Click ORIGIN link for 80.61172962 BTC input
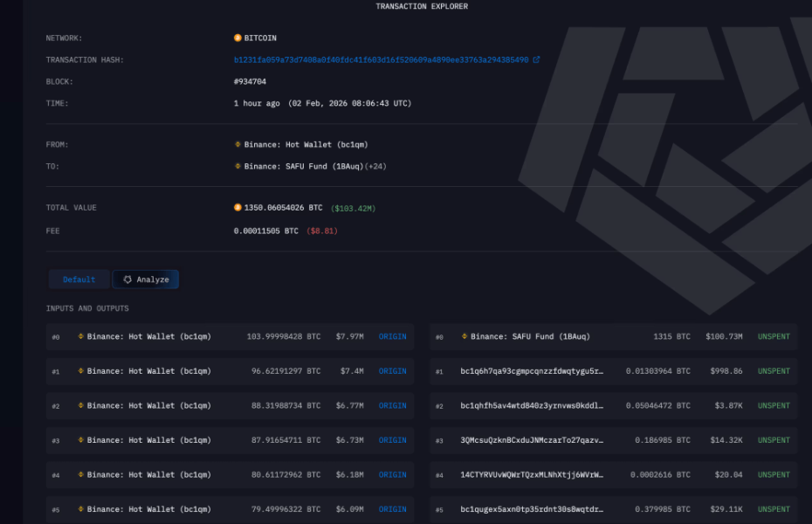812x524 pixels. coord(393,475)
